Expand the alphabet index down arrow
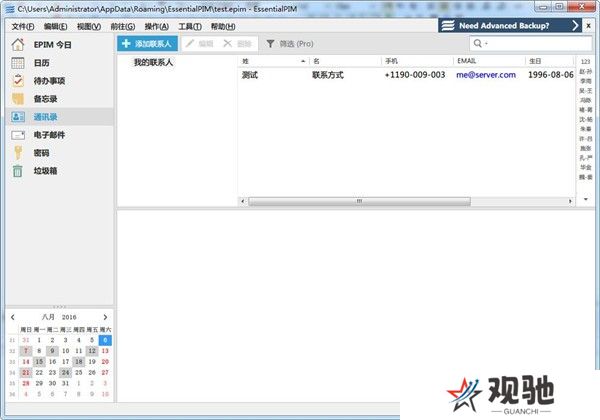Screen dimensions: 600x420 point(585,199)
